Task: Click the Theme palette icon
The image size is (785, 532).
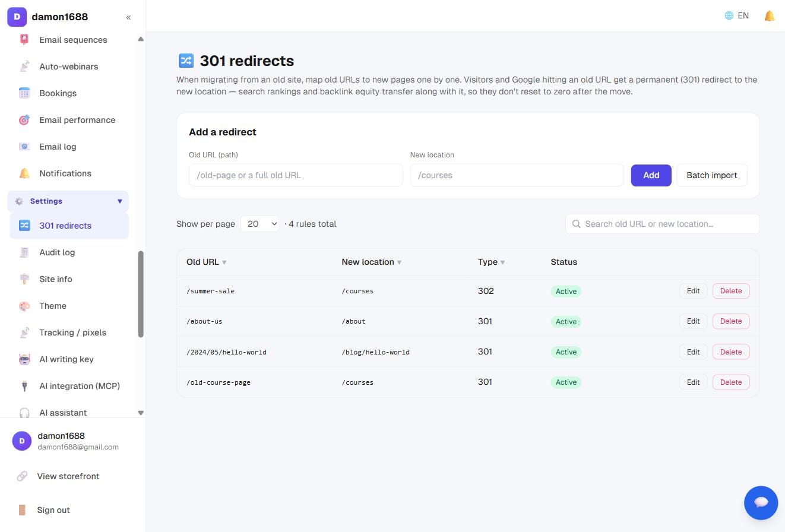Action: (x=24, y=306)
